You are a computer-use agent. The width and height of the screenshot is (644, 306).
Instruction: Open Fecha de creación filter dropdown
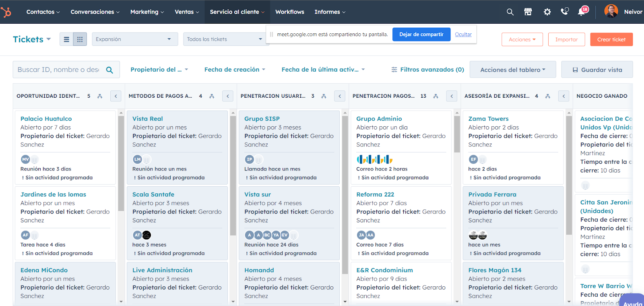point(235,70)
